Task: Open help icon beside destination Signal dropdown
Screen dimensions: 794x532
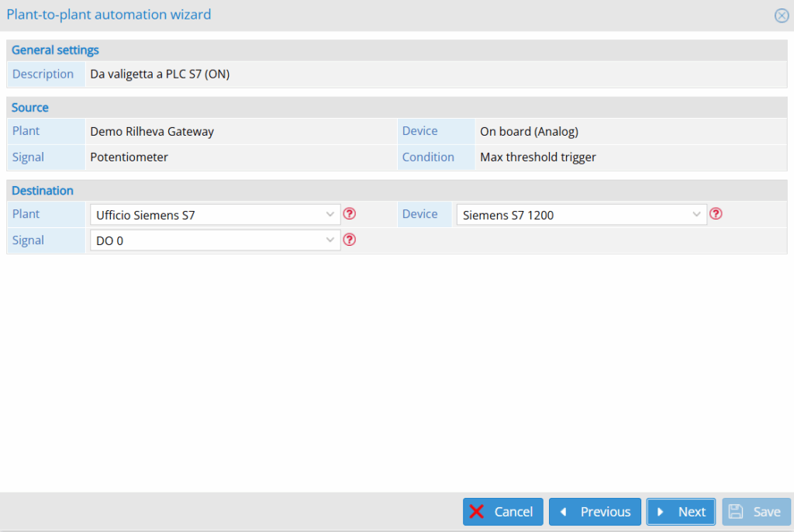Action: point(350,240)
